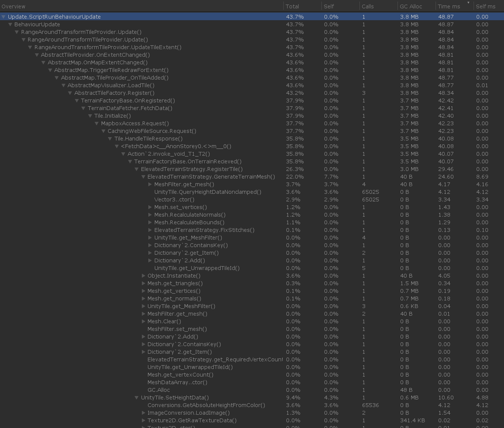504x428 pixels.
Task: Collapse the UnityTile.SetHeightData() entry
Action: tap(136, 398)
